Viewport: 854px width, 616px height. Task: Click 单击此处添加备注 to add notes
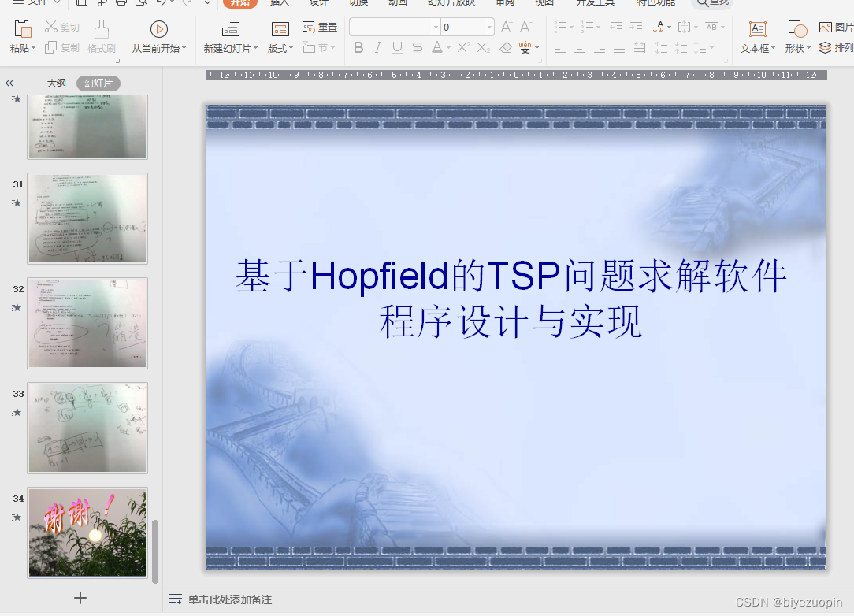tap(230, 599)
